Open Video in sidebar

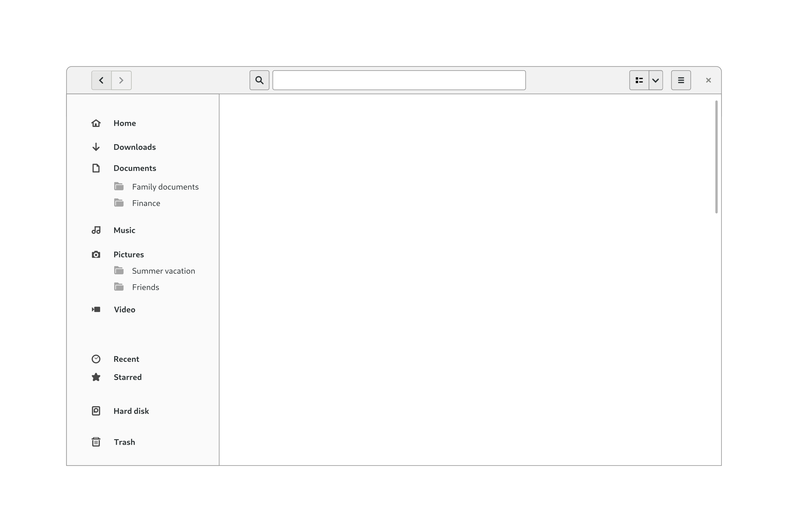[x=124, y=309]
